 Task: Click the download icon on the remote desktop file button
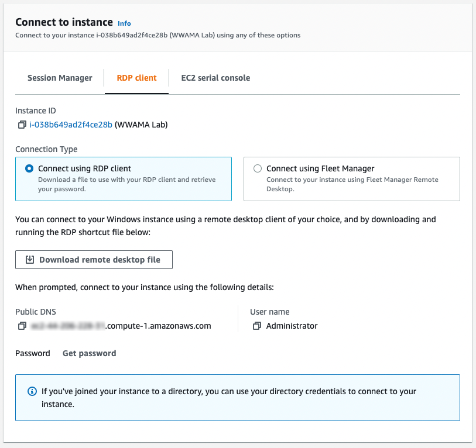(30, 260)
